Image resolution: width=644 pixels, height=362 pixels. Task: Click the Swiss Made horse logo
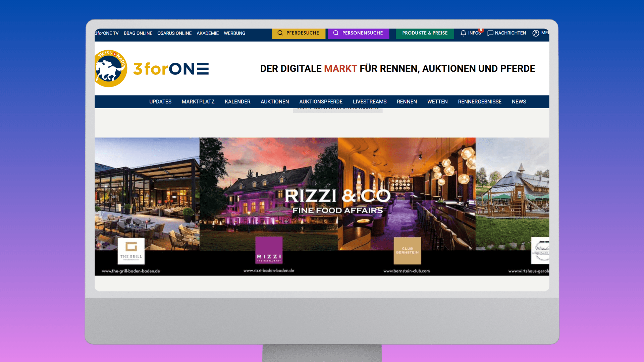point(111,69)
